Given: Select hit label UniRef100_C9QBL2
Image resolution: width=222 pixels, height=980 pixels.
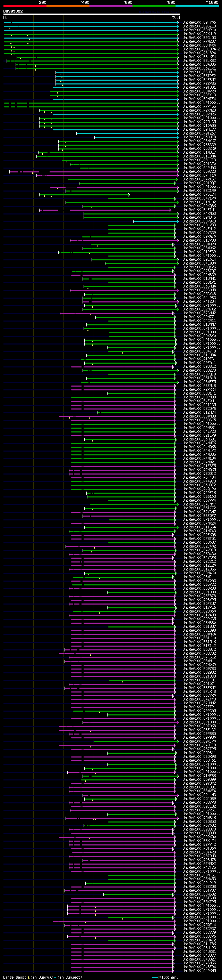Looking at the screenshot, I should click(x=199, y=366).
